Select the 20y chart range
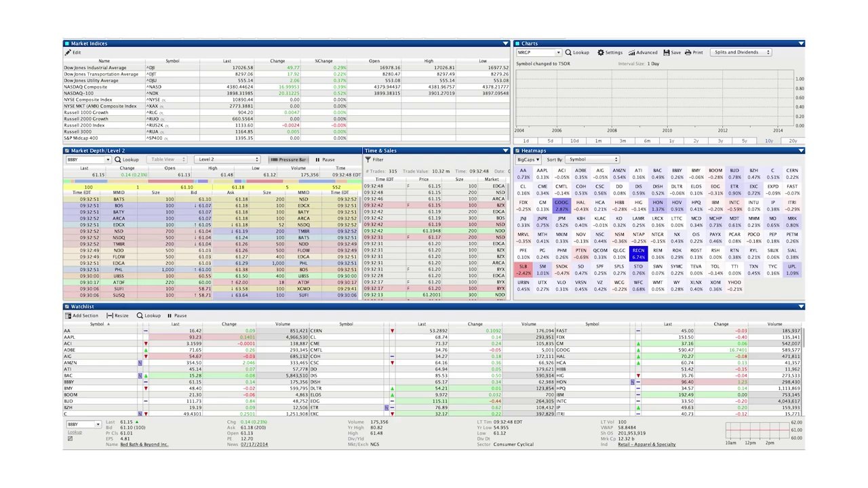Screen dimensions: 868x488 tap(793, 140)
